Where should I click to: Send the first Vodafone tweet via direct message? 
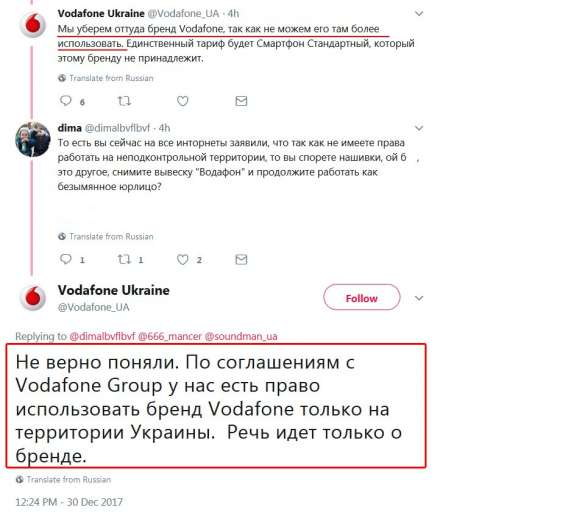coord(241,101)
